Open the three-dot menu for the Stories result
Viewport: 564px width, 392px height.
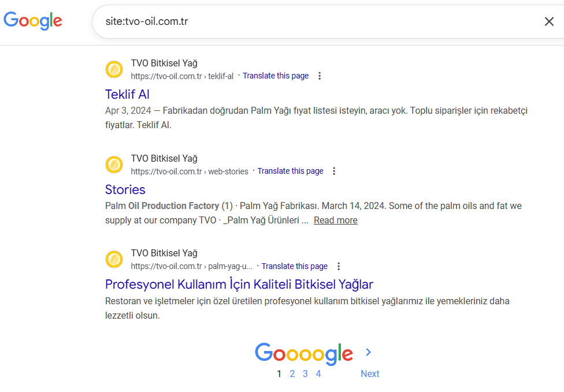(334, 171)
